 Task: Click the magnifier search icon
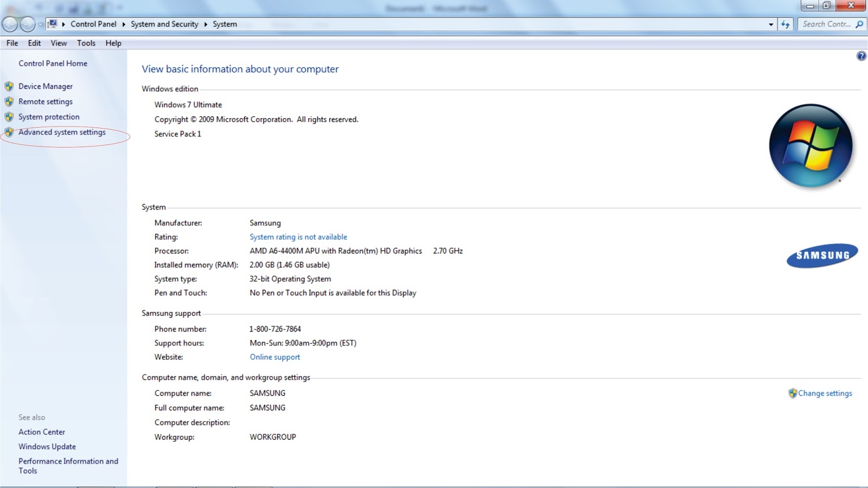[x=859, y=24]
